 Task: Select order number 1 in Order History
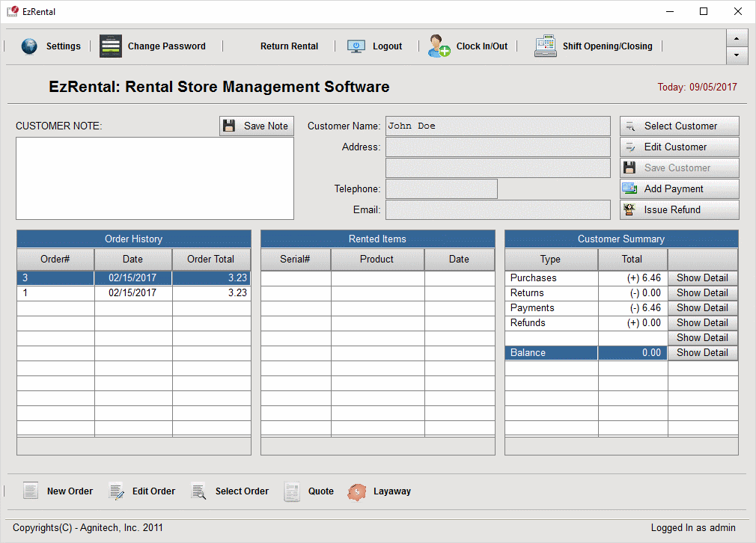pos(55,293)
